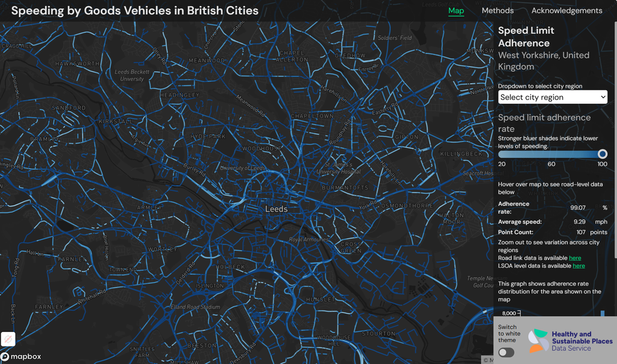The height and width of the screenshot is (364, 617).
Task: Click the Elland Road Stadium label
Action: pos(195,307)
